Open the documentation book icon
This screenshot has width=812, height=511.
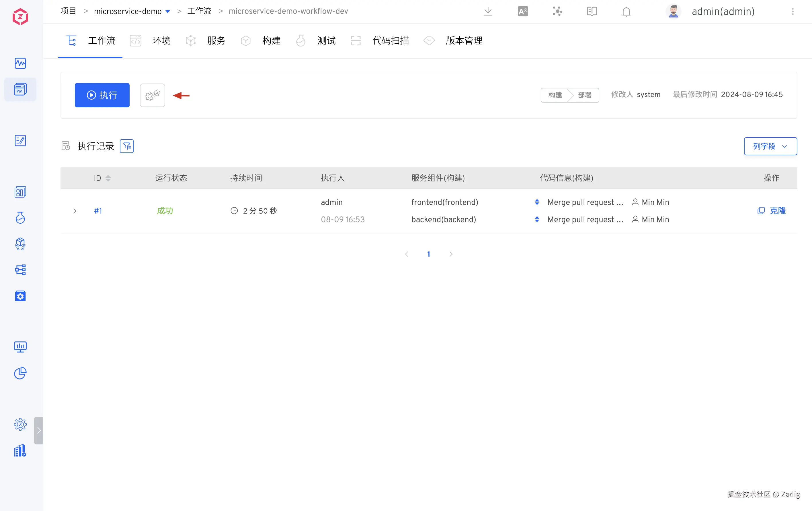coord(592,11)
